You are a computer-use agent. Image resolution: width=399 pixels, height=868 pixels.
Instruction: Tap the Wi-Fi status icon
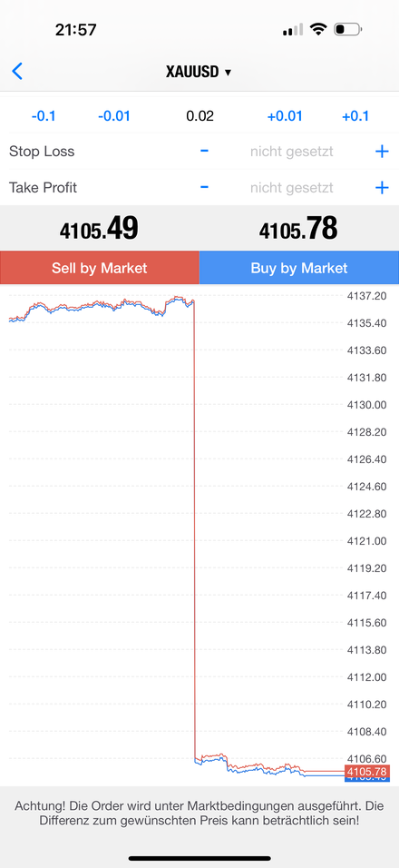318,29
